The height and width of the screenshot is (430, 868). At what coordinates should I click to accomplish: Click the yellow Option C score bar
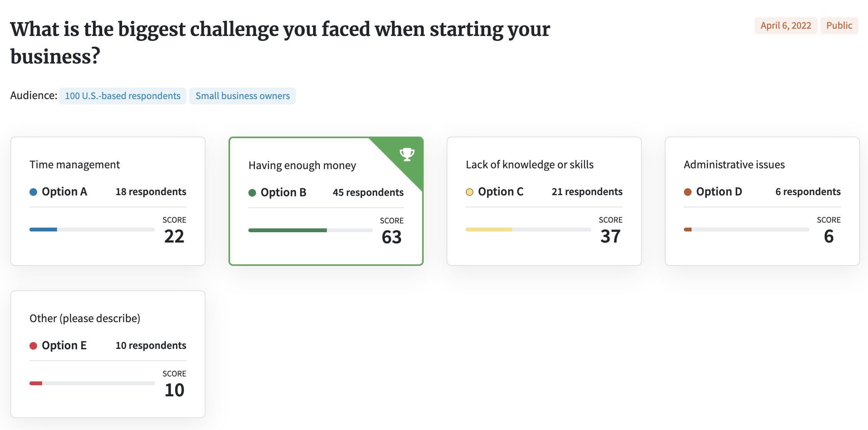[x=528, y=230]
